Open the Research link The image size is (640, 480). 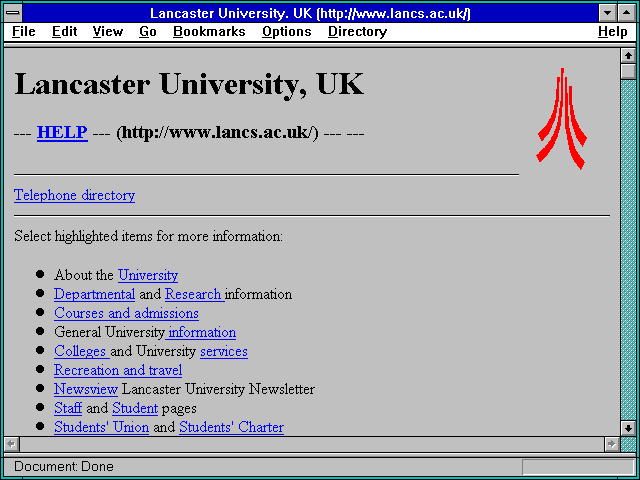coord(194,295)
